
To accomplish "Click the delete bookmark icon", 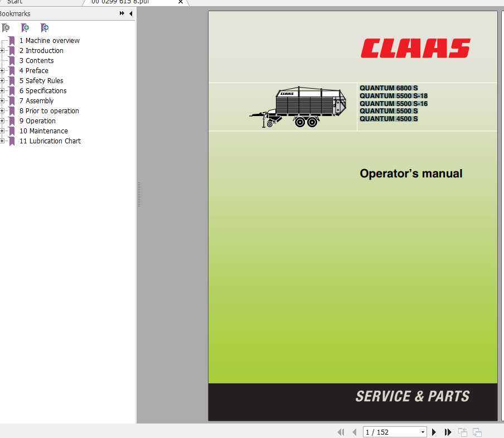I will [6, 27].
